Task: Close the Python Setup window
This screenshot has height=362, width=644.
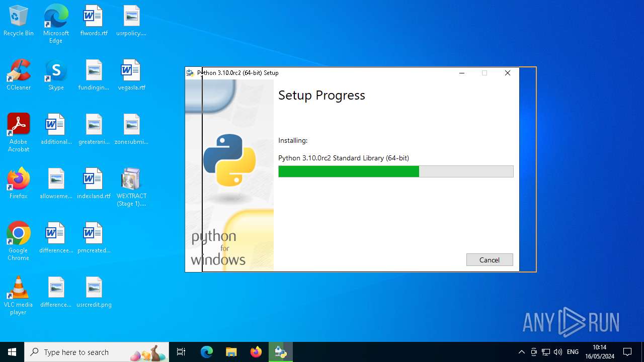Action: click(x=508, y=73)
